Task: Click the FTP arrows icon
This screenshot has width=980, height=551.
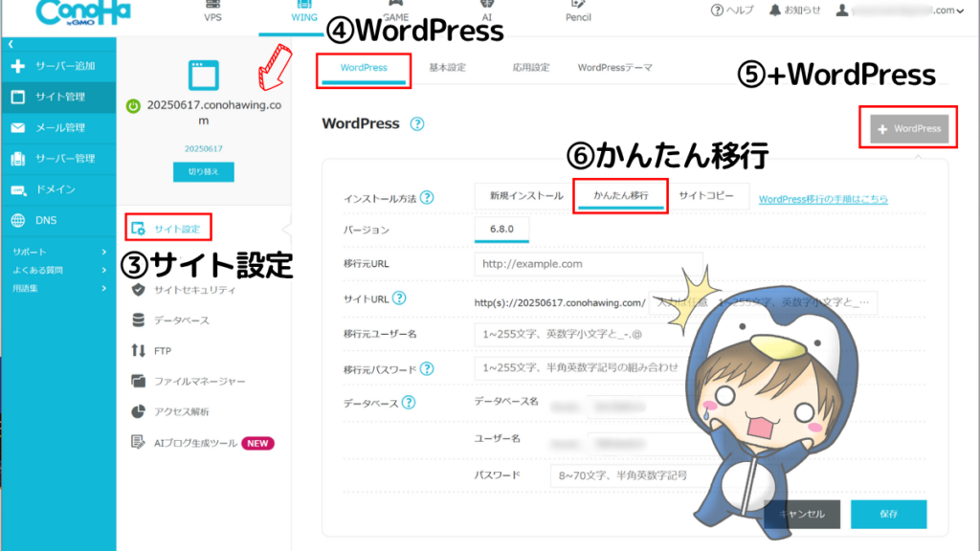Action: [138, 350]
